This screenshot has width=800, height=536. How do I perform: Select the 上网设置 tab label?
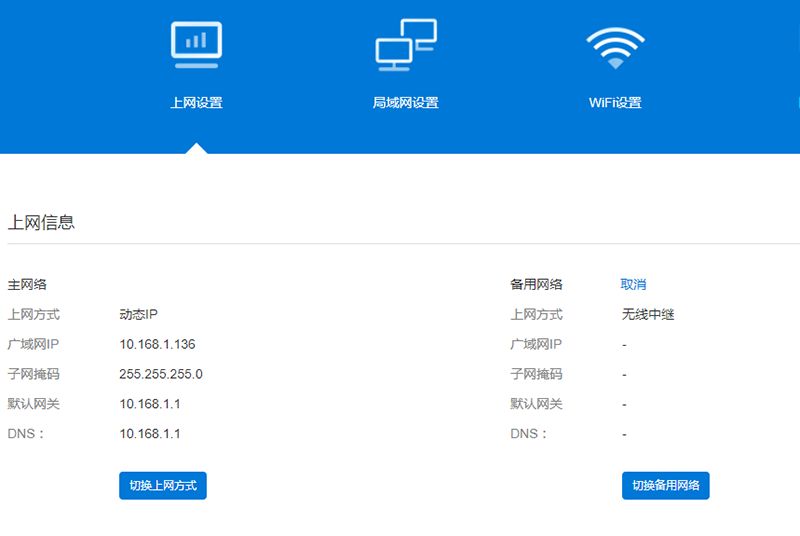point(196,103)
